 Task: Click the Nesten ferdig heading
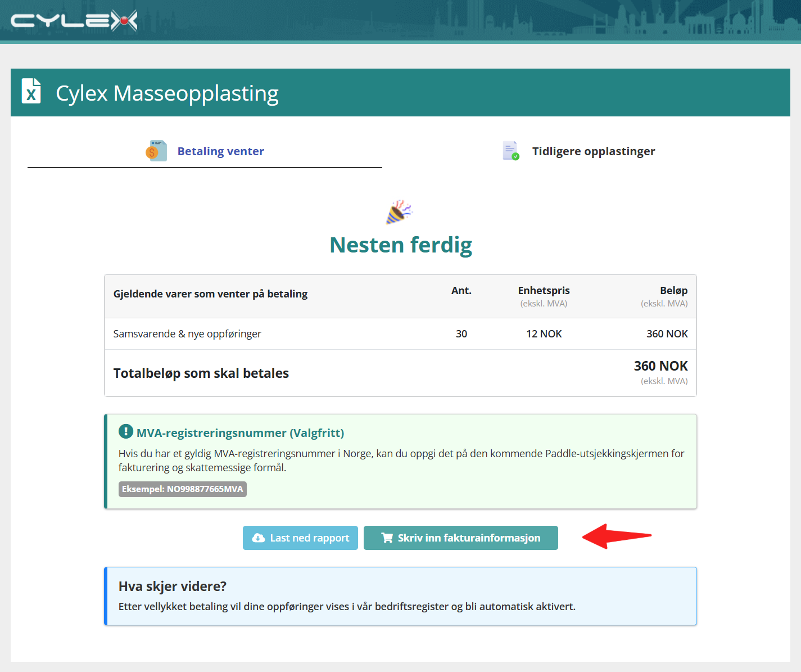click(x=401, y=245)
